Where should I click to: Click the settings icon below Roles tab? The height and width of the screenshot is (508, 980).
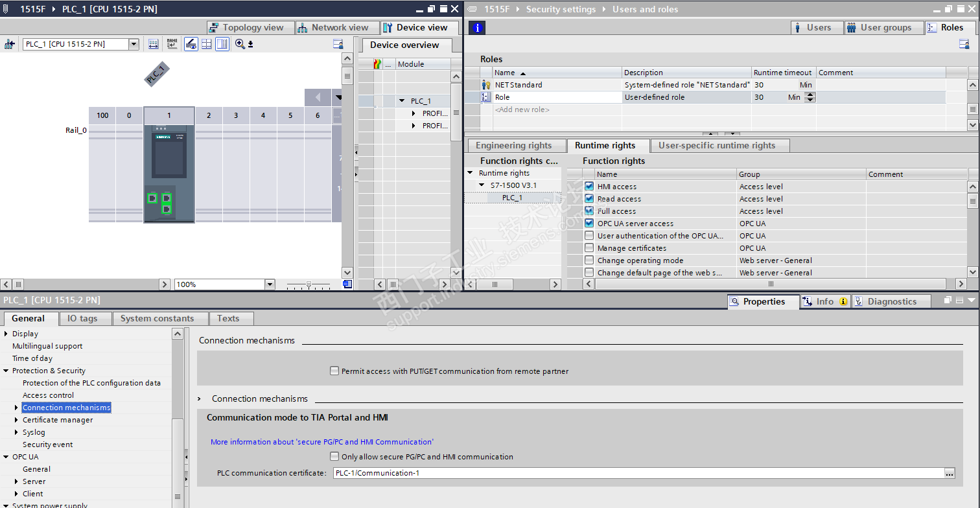(x=964, y=44)
